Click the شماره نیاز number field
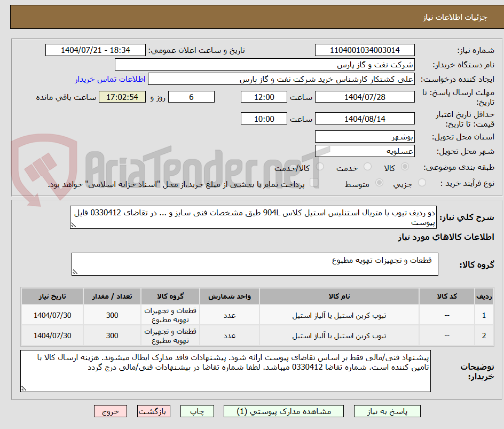504x429 pixels. (365, 50)
